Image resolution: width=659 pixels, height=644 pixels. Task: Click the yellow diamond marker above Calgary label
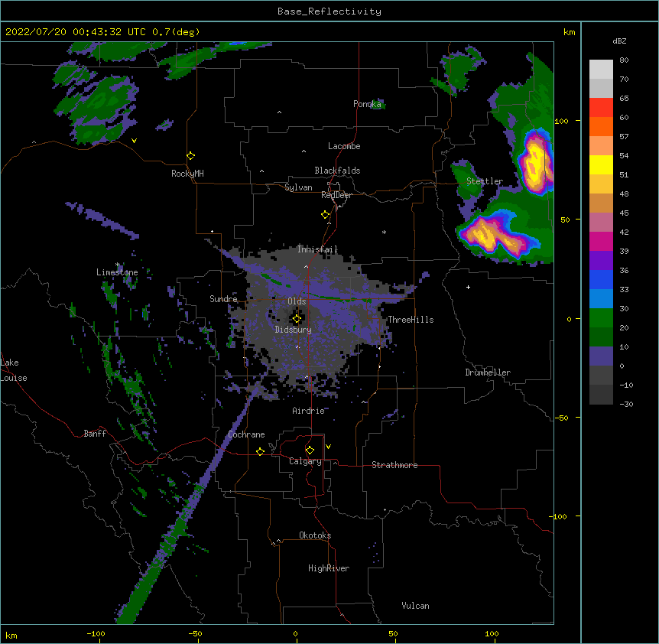point(310,450)
